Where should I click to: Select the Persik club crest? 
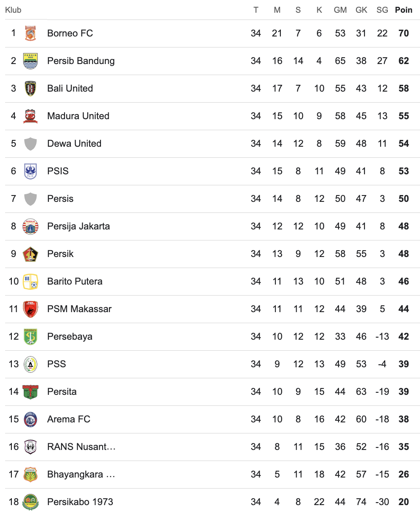(31, 254)
